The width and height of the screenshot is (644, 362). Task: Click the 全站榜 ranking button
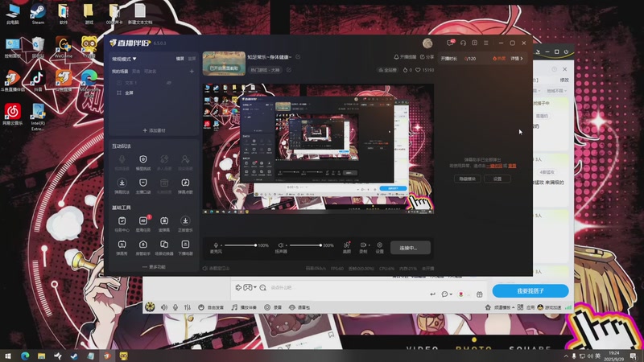(387, 70)
